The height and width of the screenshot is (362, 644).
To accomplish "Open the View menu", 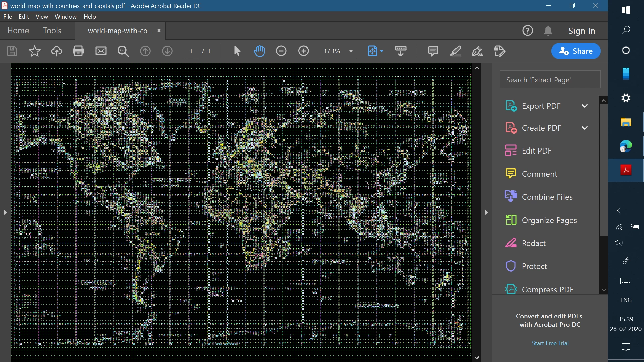I will tap(42, 17).
